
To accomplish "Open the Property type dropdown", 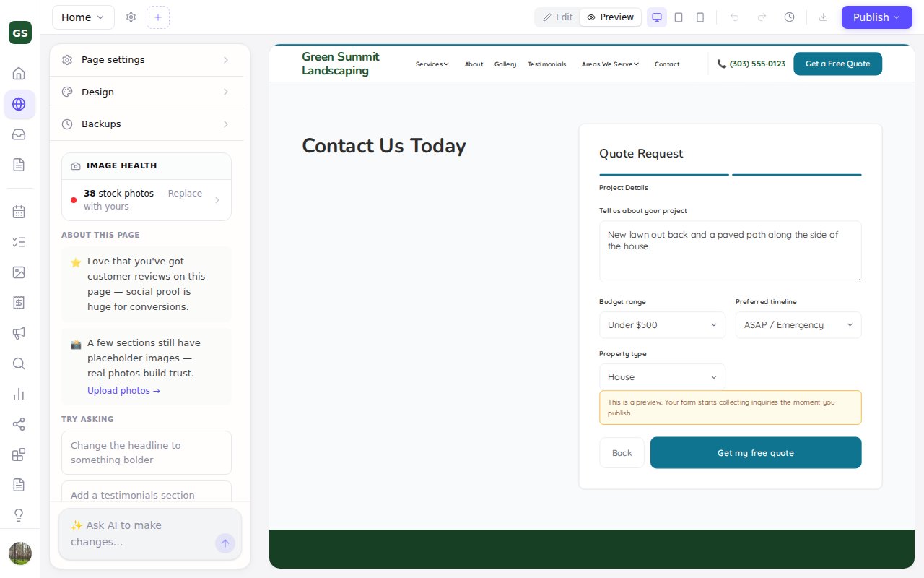I will [x=662, y=377].
